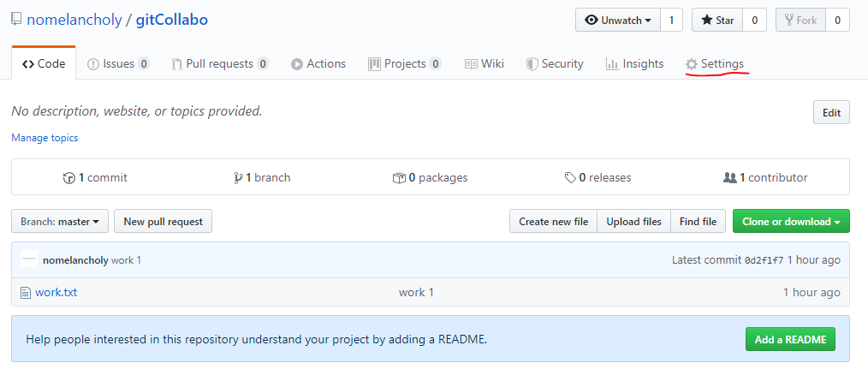
Task: Open repository Settings tab
Action: point(715,63)
